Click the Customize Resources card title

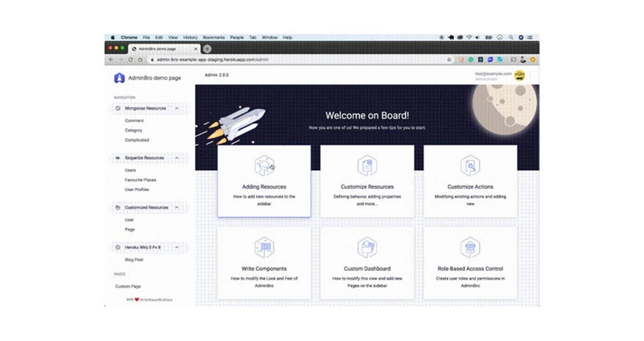(x=367, y=187)
